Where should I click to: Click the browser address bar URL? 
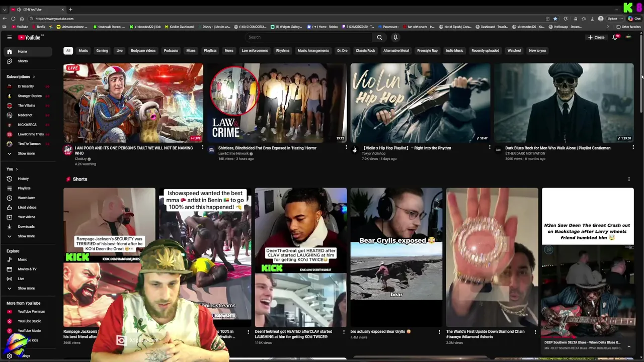pyautogui.click(x=54, y=19)
